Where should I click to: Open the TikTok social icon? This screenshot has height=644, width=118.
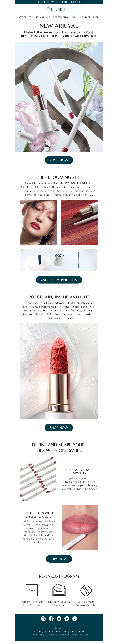tap(75, 618)
